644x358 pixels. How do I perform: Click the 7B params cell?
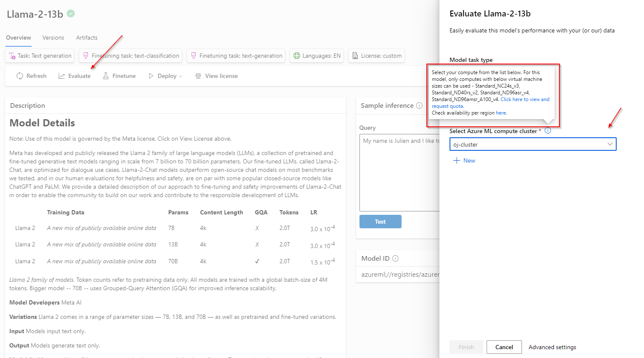click(171, 228)
